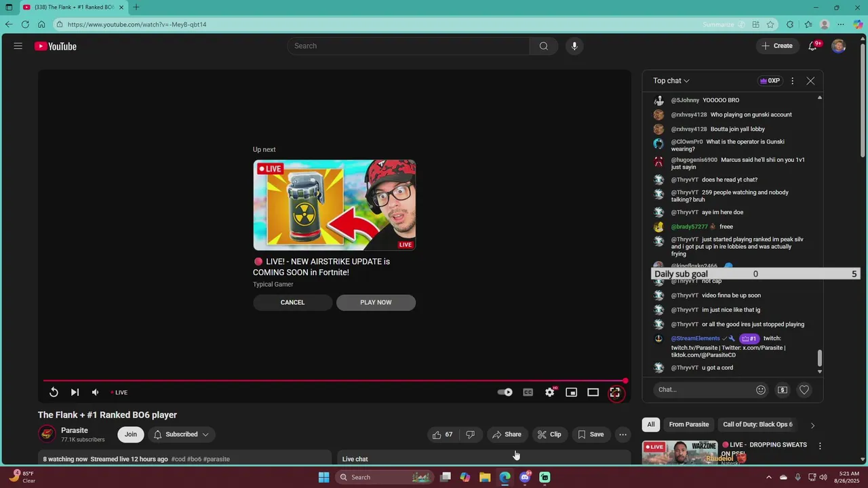Click the @StreamElements chat username

click(x=695, y=338)
